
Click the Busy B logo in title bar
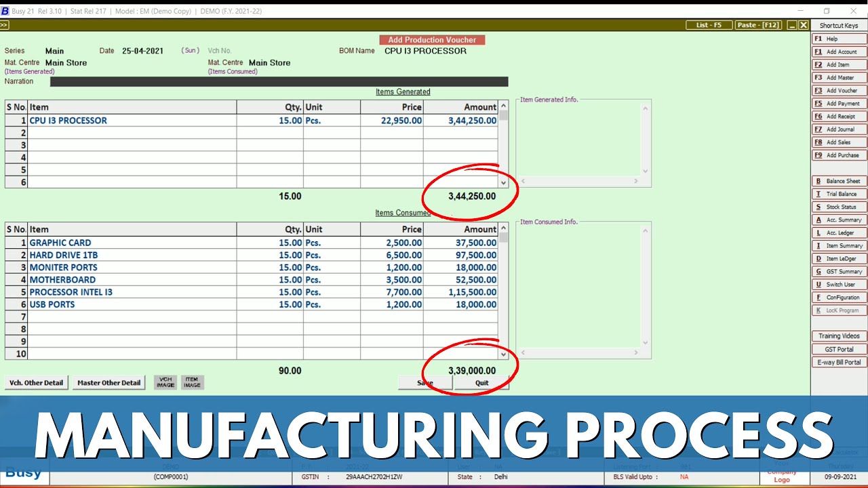coord(5,11)
